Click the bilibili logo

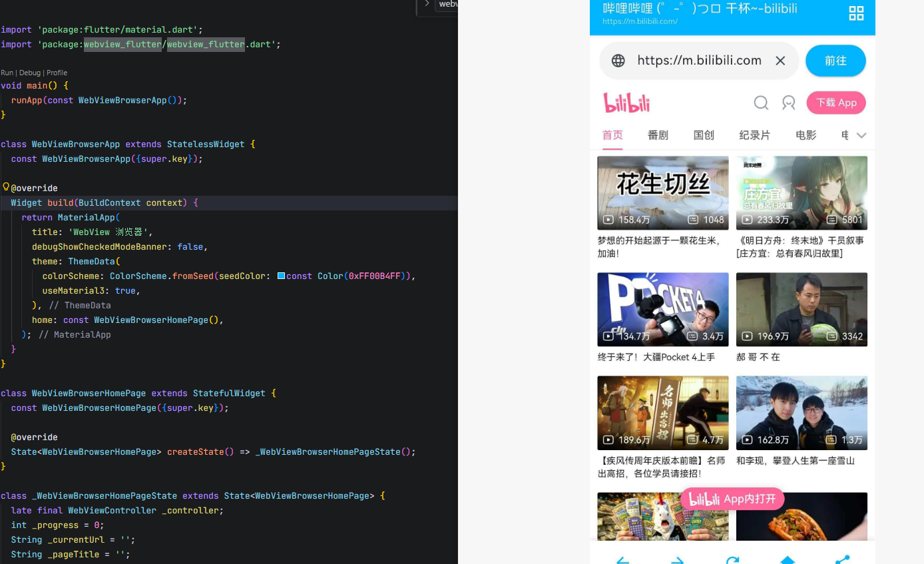[x=626, y=103]
